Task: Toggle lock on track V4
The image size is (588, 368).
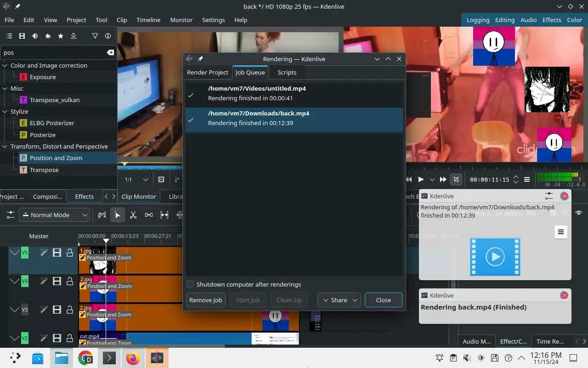Action: click(70, 281)
